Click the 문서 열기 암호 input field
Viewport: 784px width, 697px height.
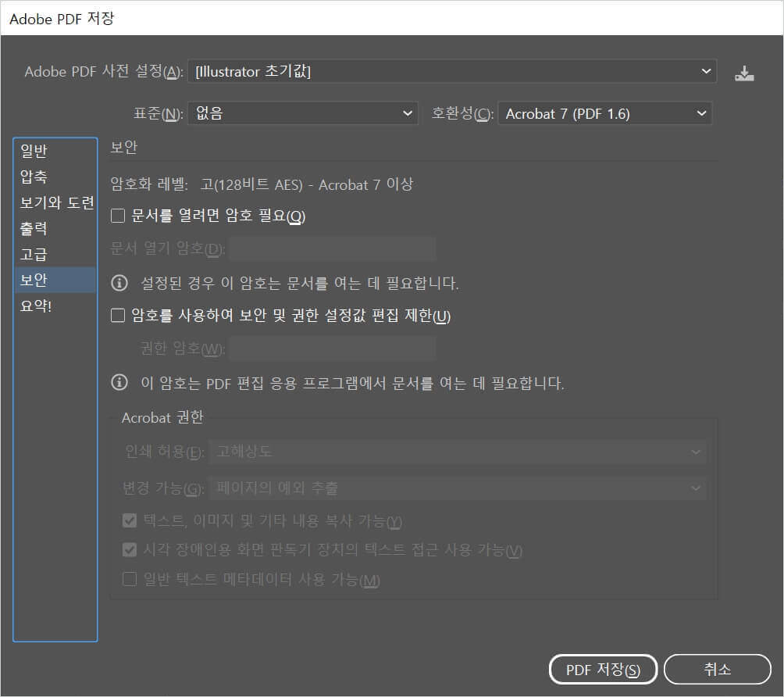tap(333, 248)
